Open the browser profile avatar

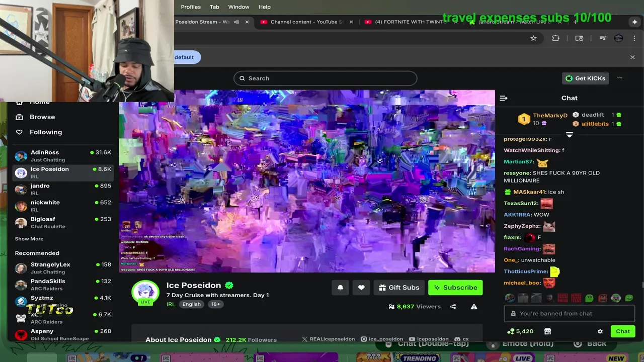[619, 38]
